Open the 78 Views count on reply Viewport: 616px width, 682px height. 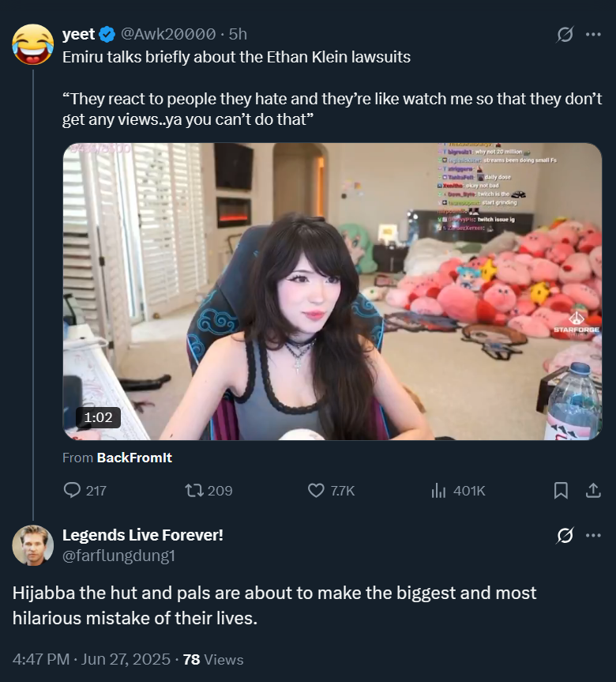[213, 659]
